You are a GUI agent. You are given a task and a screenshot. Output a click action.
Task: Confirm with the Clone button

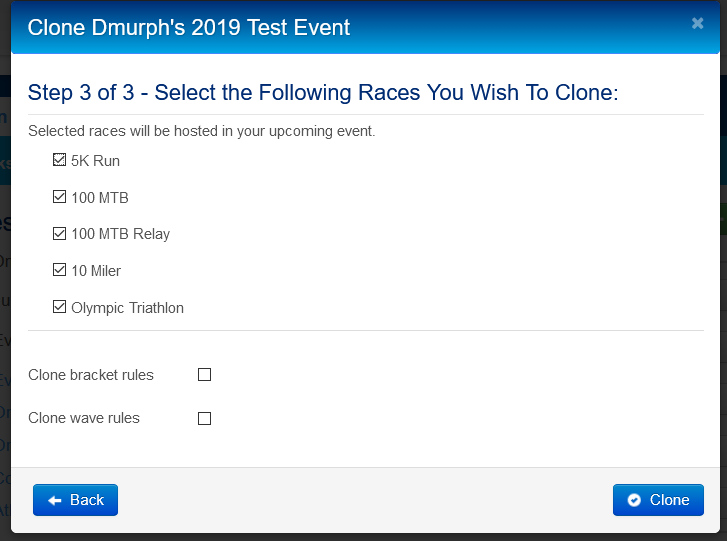point(658,500)
